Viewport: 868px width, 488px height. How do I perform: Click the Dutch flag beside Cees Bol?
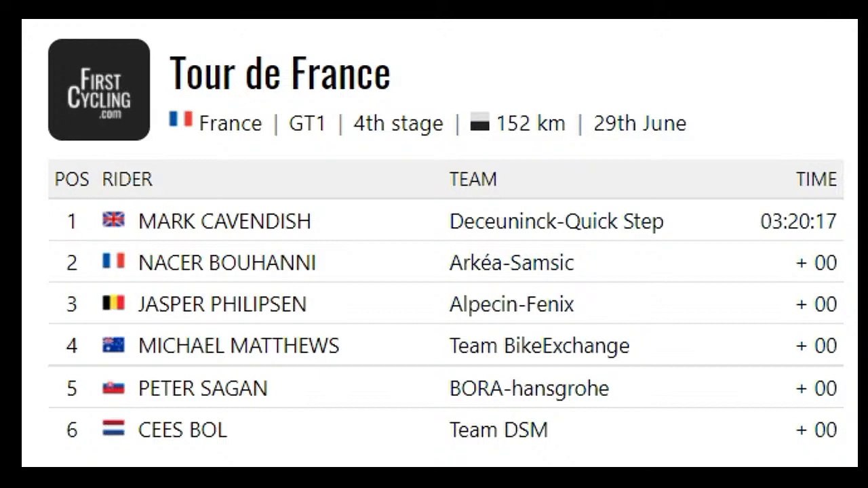[x=113, y=428]
